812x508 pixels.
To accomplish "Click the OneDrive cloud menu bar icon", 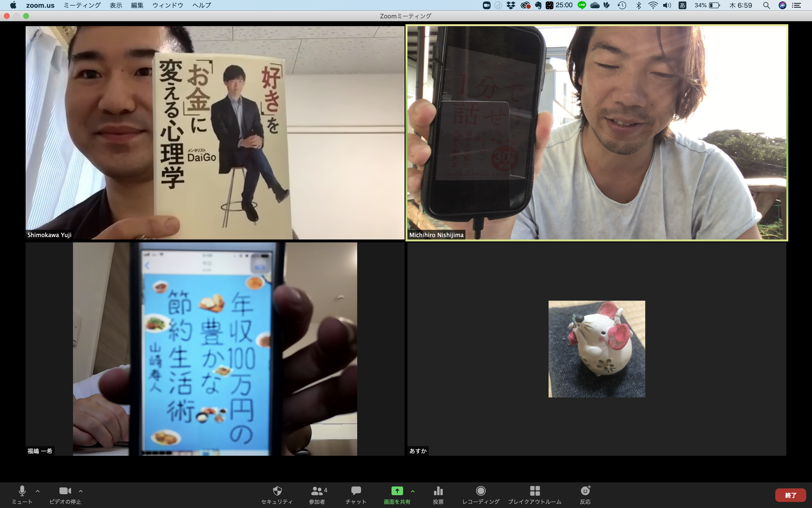I will (x=594, y=5).
